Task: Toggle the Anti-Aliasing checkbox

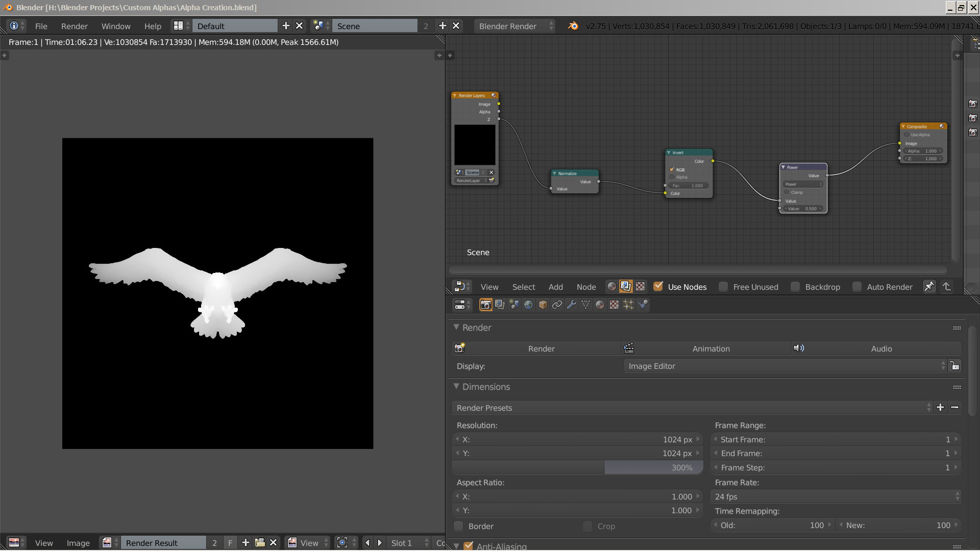Action: click(x=468, y=546)
